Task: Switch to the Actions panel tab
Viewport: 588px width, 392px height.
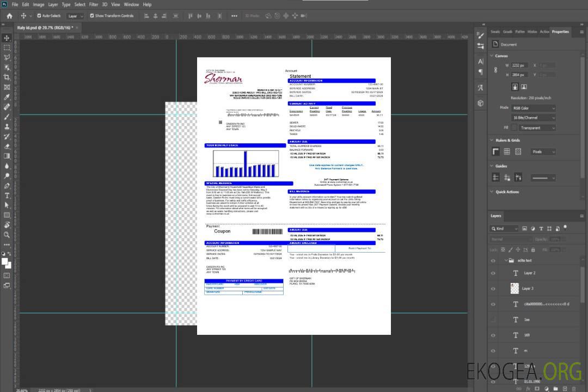Action: [544, 32]
